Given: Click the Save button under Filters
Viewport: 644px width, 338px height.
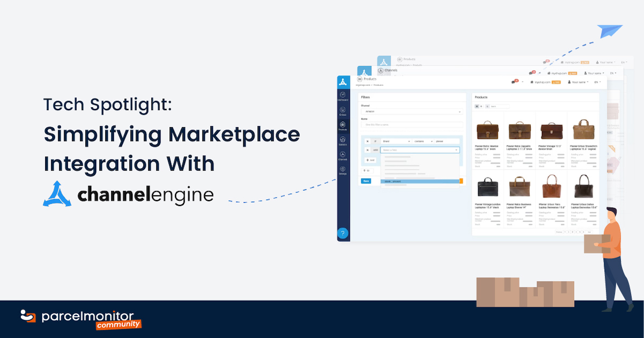Looking at the screenshot, I should point(366,181).
